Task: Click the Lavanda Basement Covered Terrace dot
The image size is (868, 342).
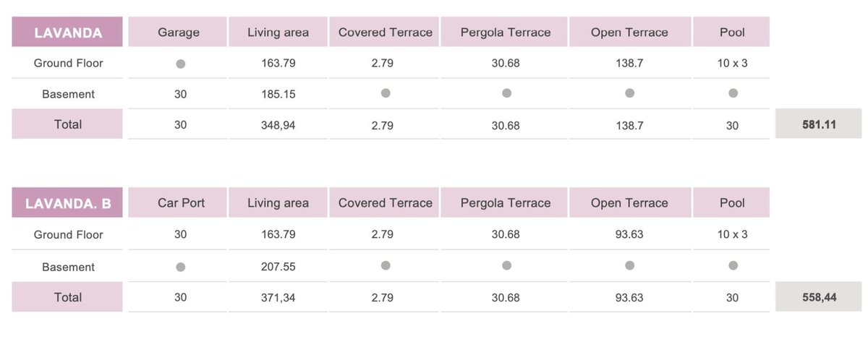Action: pyautogui.click(x=386, y=93)
